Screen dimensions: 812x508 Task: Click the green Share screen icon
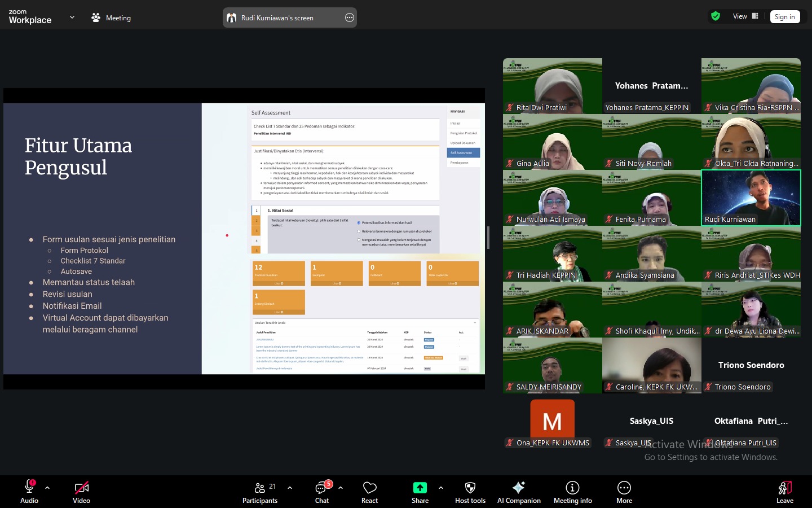click(x=420, y=488)
